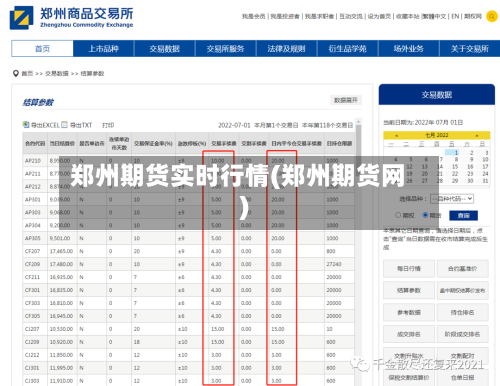Select the 期货 radio button
Viewport: 500px width, 386px height.
[425, 215]
